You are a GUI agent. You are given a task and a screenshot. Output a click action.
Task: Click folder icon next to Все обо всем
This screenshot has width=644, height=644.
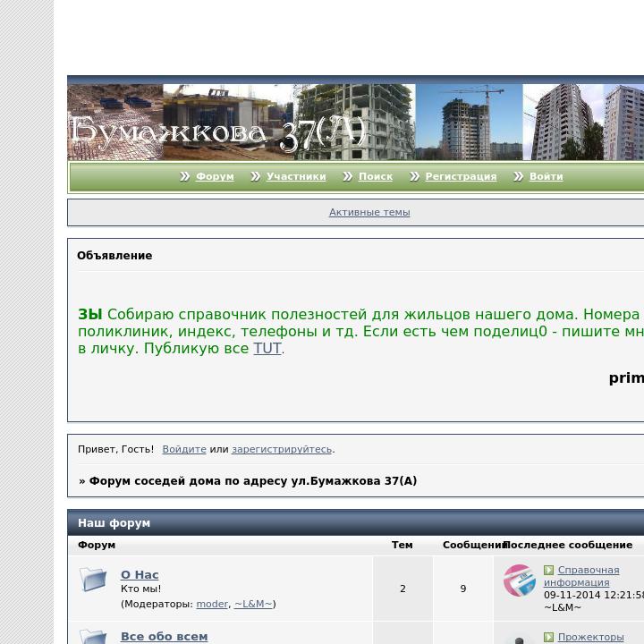tap(93, 637)
